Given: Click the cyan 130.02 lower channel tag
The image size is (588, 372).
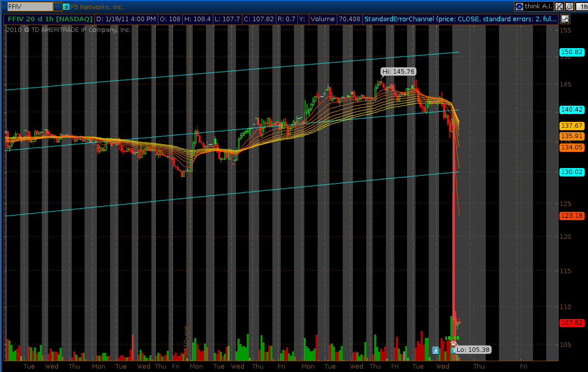Looking at the screenshot, I should [x=571, y=172].
